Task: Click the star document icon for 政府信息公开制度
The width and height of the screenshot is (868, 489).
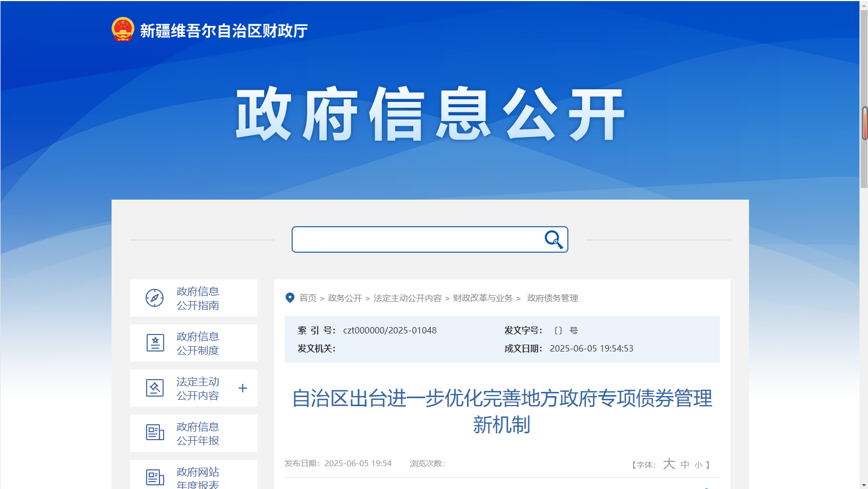Action: coord(155,343)
